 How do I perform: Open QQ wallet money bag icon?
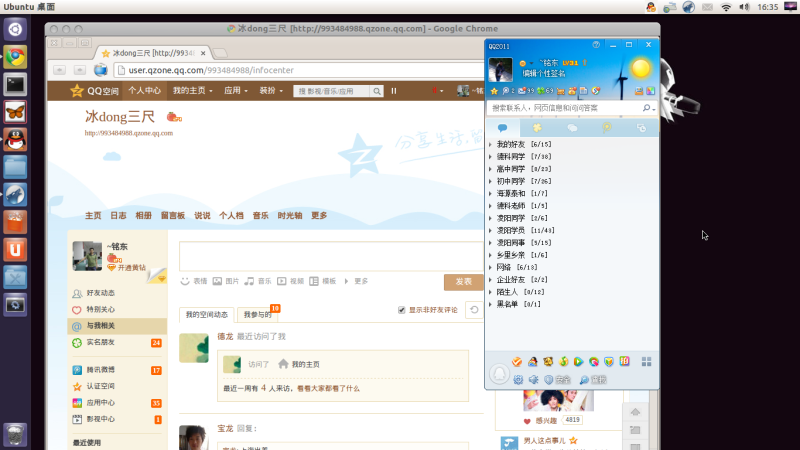572,91
